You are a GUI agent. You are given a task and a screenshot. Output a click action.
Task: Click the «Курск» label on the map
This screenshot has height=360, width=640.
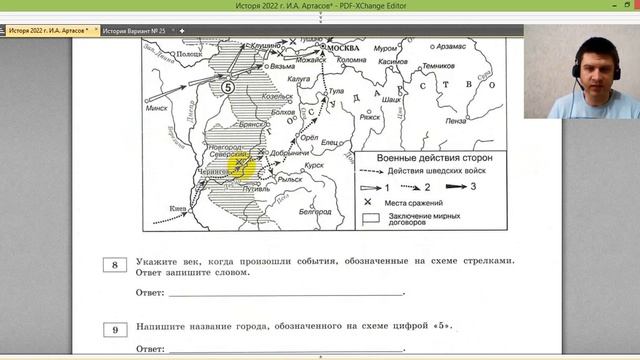314,165
